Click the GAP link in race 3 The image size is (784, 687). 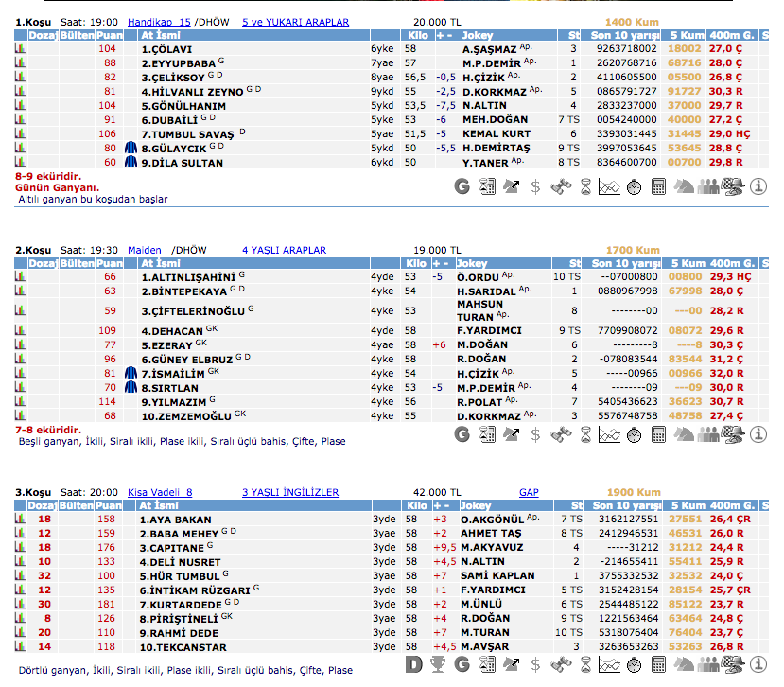pos(529,492)
